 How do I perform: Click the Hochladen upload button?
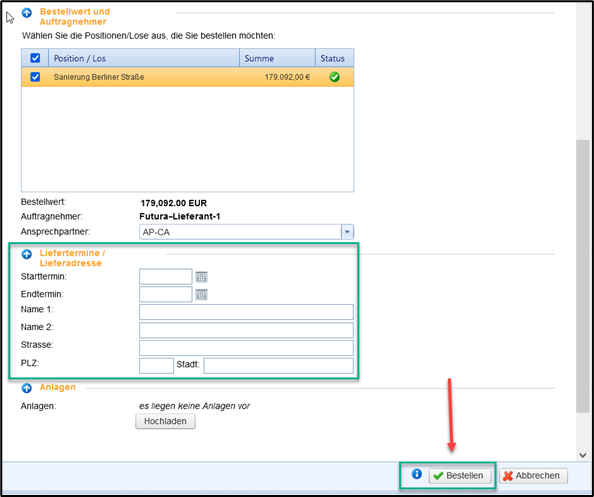tap(166, 421)
